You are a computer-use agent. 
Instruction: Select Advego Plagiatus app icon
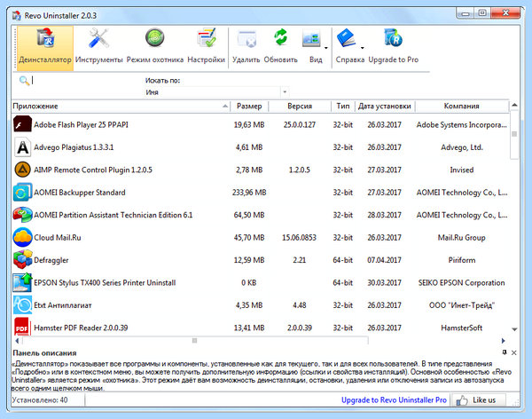[22, 147]
